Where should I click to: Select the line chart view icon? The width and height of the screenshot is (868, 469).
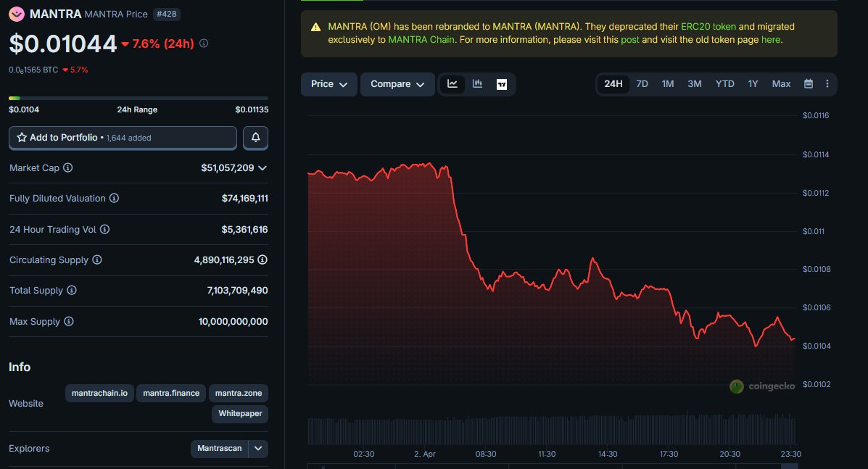coord(452,84)
